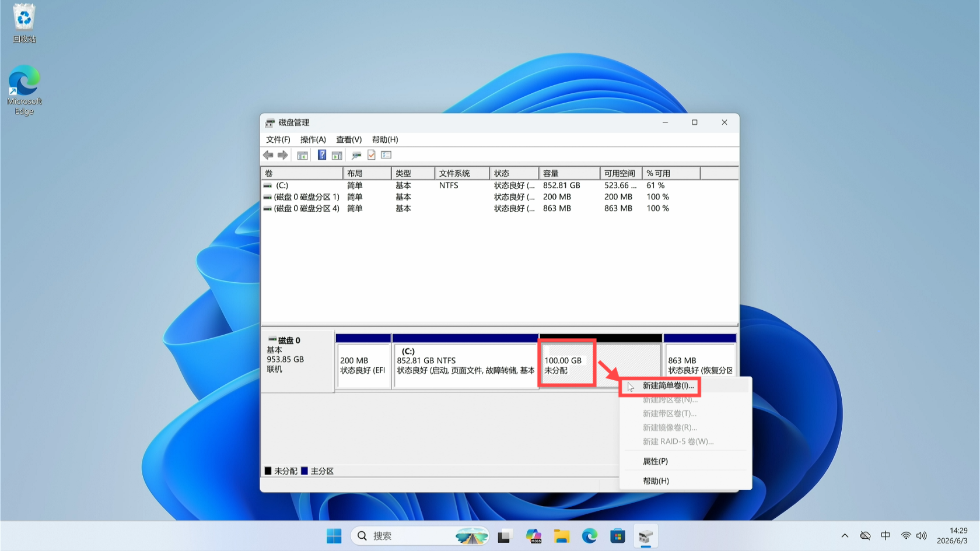Click the black 未分配 legend swatch
This screenshot has width=980, height=551.
point(268,471)
